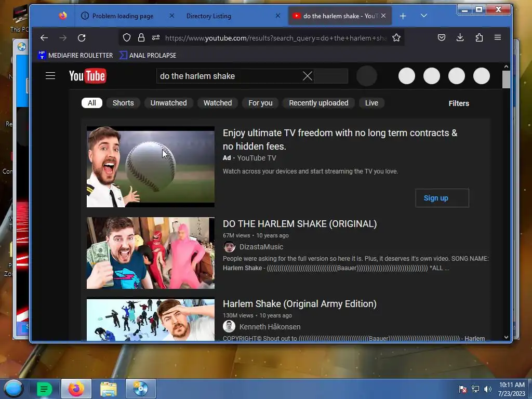This screenshot has width=532, height=399.
Task: Open the disc application on the taskbar
Action: [x=140, y=389]
